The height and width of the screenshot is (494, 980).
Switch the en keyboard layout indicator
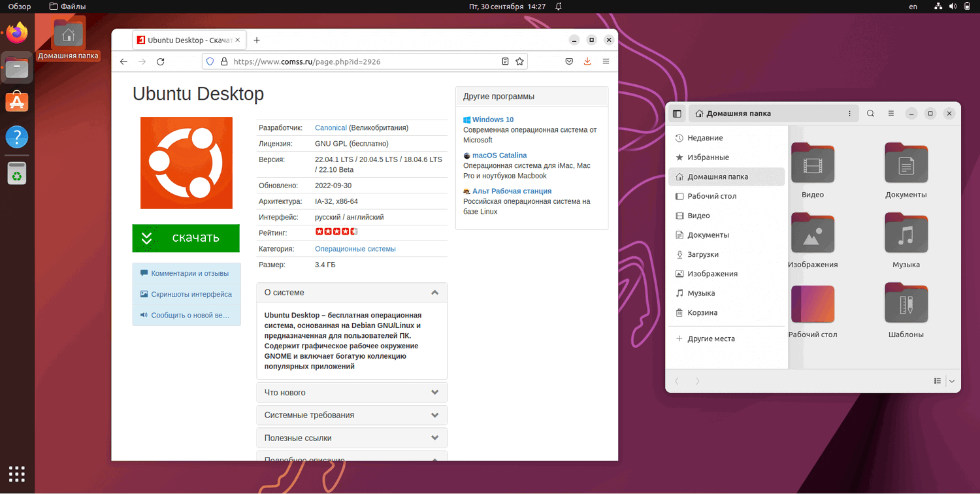pos(913,7)
